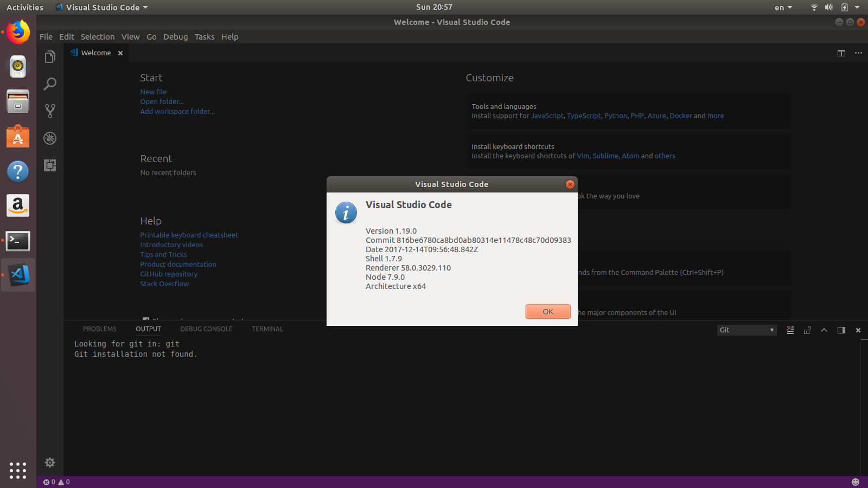Open the Extensions view
The width and height of the screenshot is (868, 488).
(x=50, y=165)
